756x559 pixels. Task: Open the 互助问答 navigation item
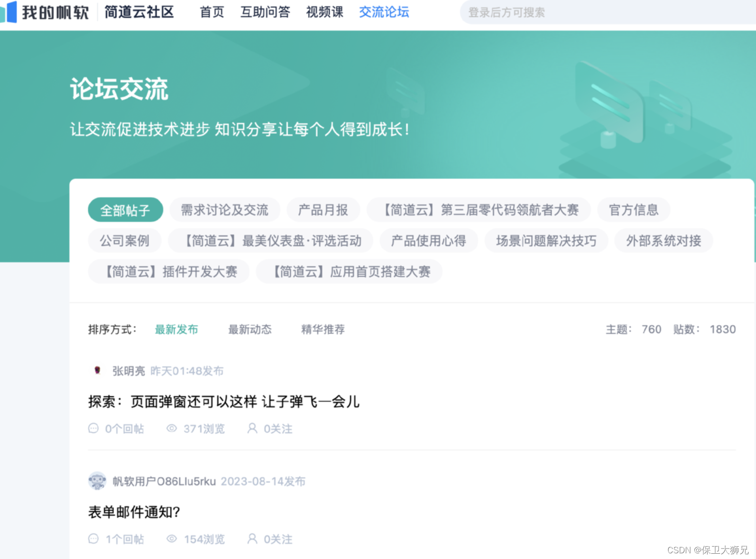click(265, 12)
